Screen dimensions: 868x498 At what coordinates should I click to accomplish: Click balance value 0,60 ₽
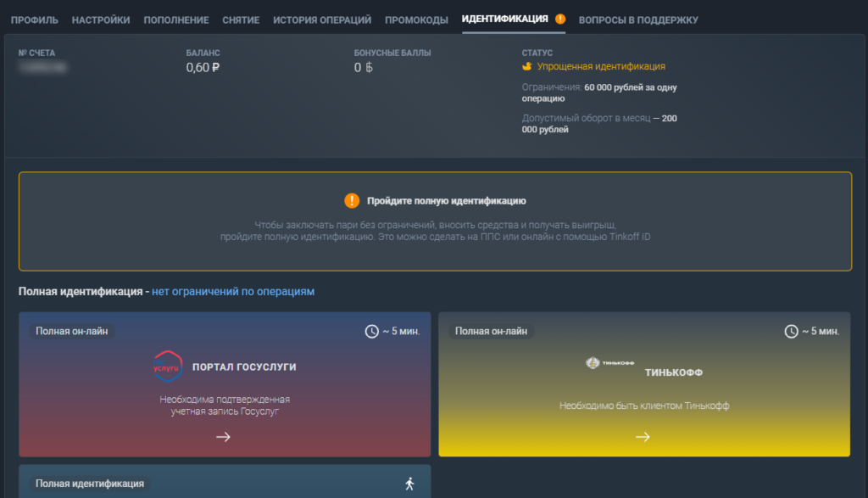203,68
